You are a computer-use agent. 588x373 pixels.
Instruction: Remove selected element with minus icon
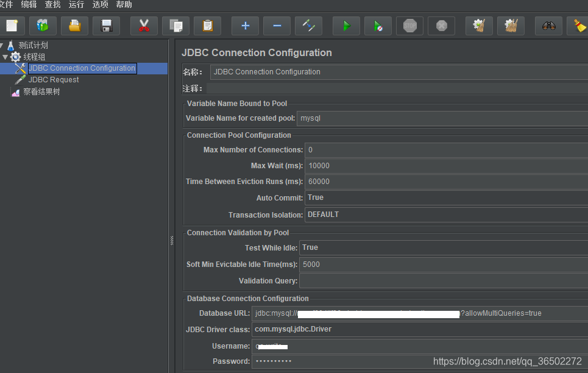(276, 25)
